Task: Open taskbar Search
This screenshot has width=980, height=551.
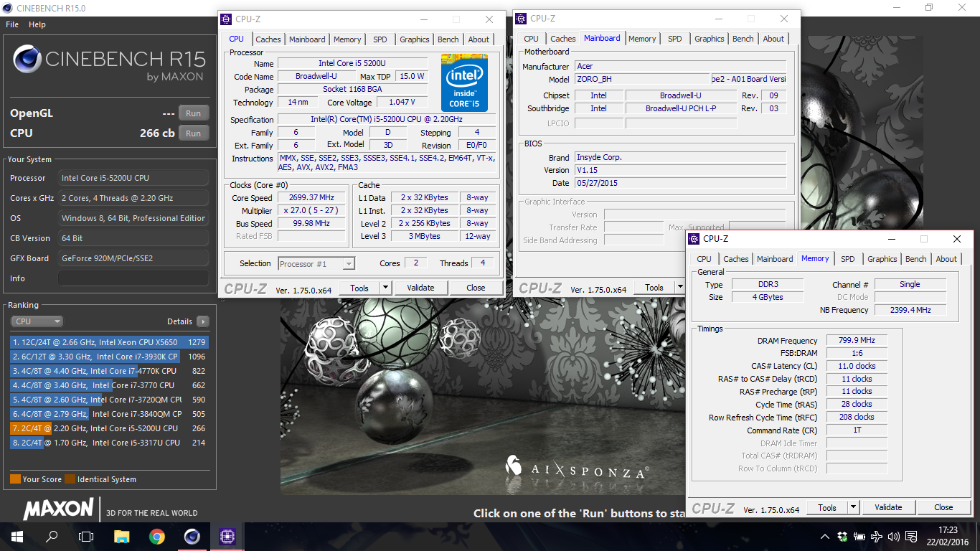Action: pos(52,537)
